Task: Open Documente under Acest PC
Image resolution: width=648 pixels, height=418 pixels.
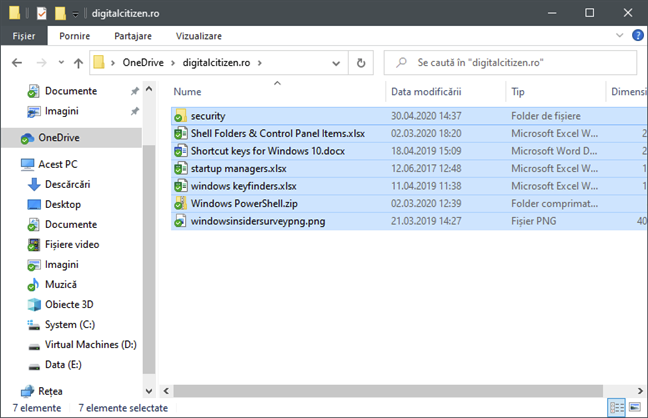Action: 71,225
